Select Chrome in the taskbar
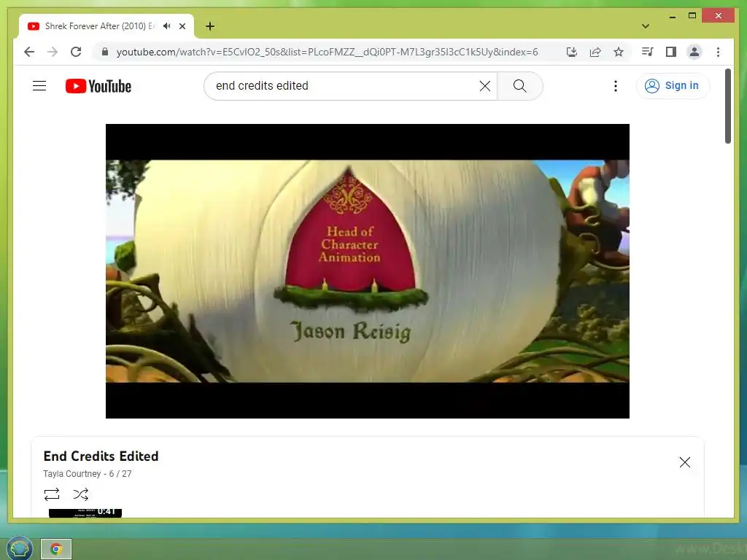 pos(56,549)
